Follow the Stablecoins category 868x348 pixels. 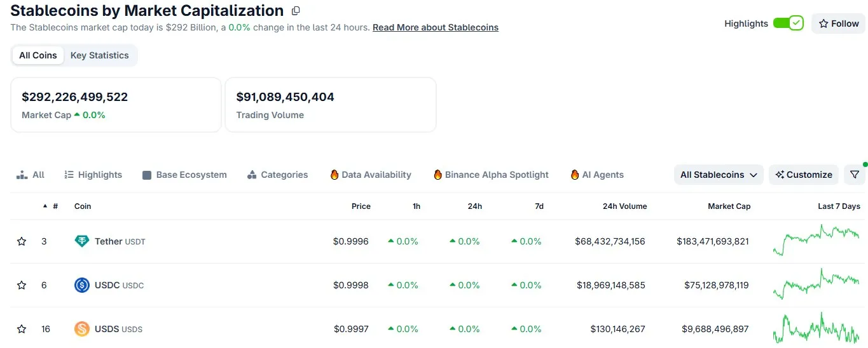pyautogui.click(x=838, y=23)
